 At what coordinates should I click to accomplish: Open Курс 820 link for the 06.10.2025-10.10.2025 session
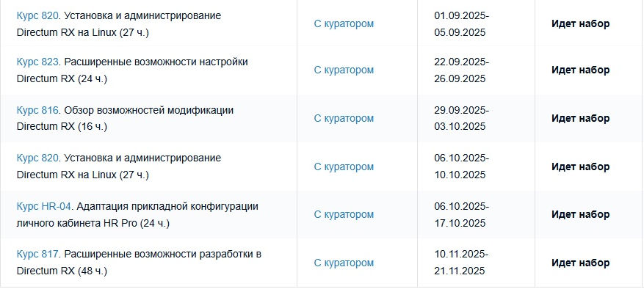[x=39, y=158]
